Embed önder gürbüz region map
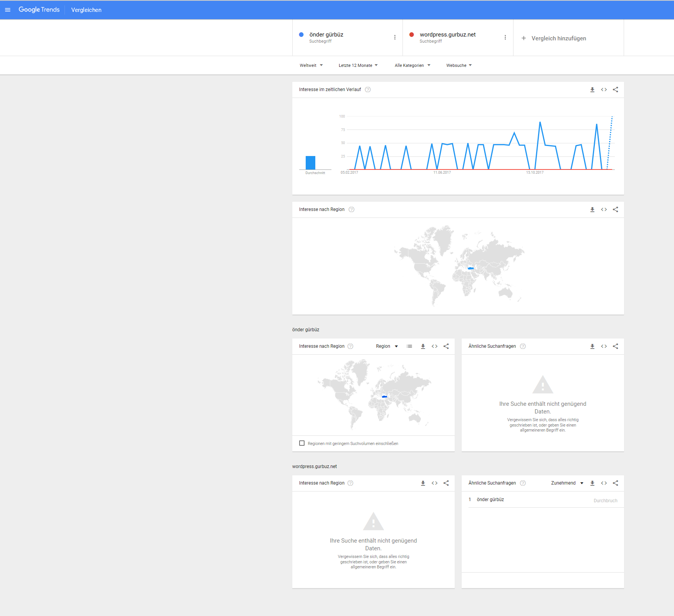The width and height of the screenshot is (674, 616). [x=434, y=346]
